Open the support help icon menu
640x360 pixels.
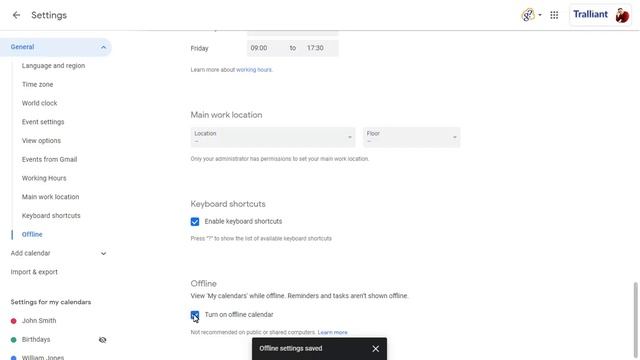click(528, 15)
